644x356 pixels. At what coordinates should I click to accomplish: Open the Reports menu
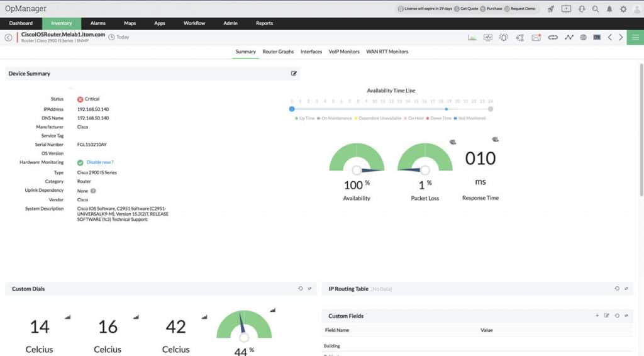tap(265, 23)
